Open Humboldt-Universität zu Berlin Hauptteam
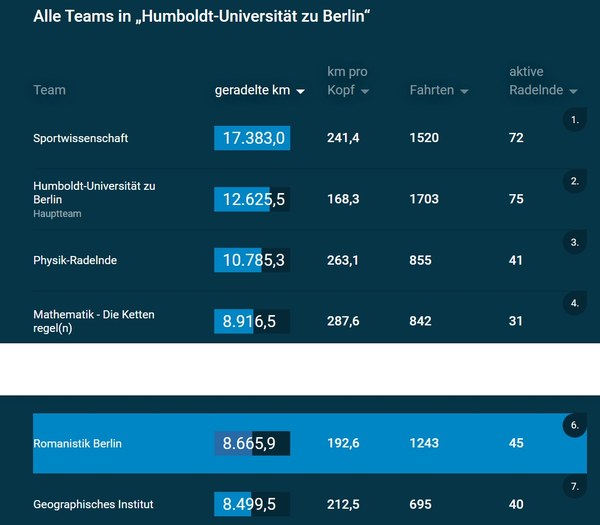600x525 pixels. point(94,199)
